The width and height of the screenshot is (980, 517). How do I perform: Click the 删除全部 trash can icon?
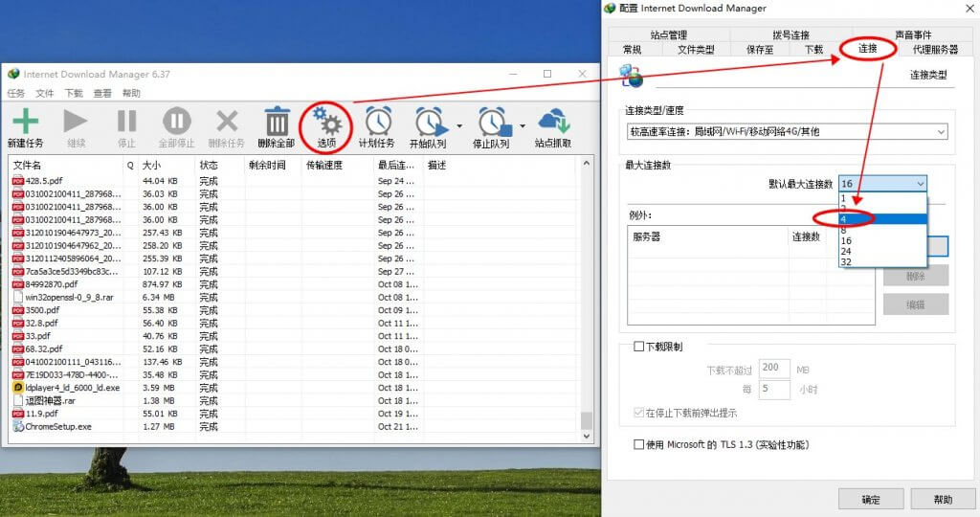277,121
